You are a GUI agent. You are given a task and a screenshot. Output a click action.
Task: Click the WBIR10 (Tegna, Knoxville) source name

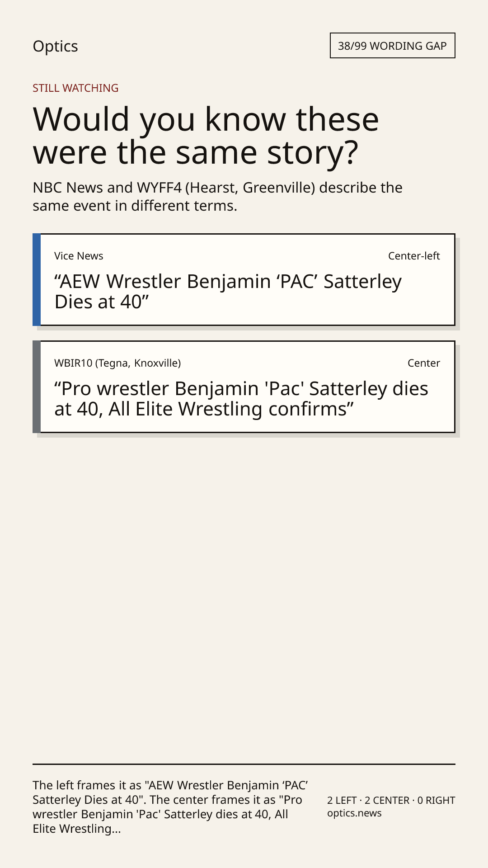click(117, 363)
